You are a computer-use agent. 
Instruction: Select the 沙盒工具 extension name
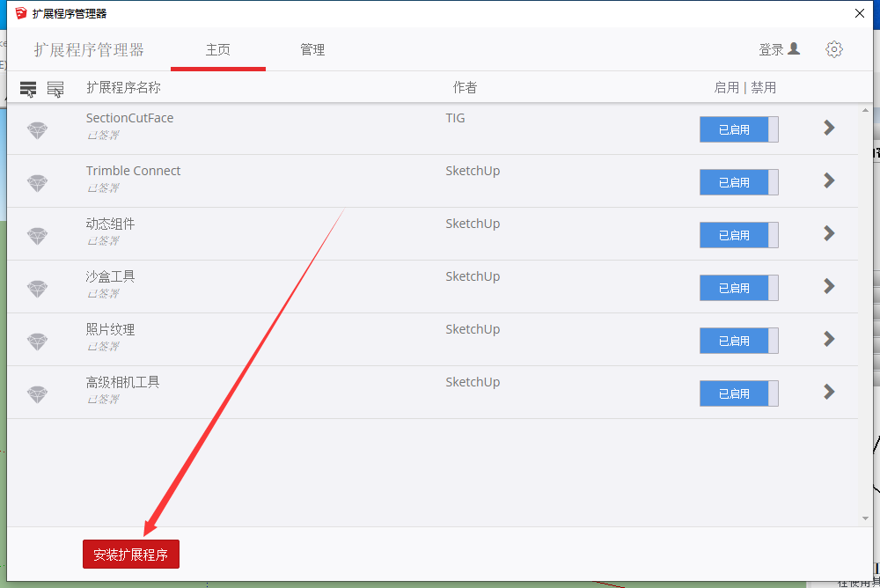pos(110,276)
